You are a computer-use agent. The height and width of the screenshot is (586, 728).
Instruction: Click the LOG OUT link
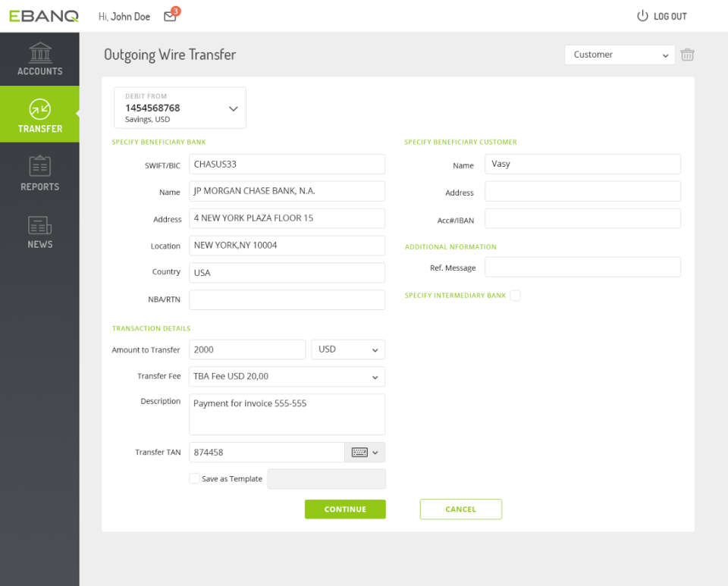[670, 16]
